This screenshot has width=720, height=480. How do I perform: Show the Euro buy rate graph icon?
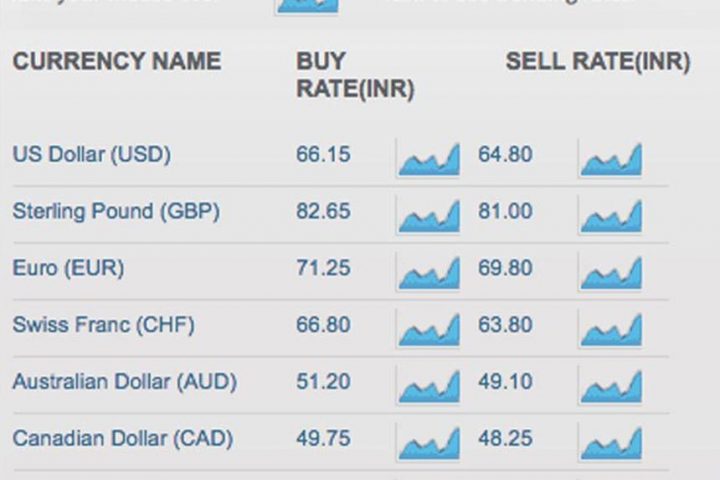tap(428, 272)
